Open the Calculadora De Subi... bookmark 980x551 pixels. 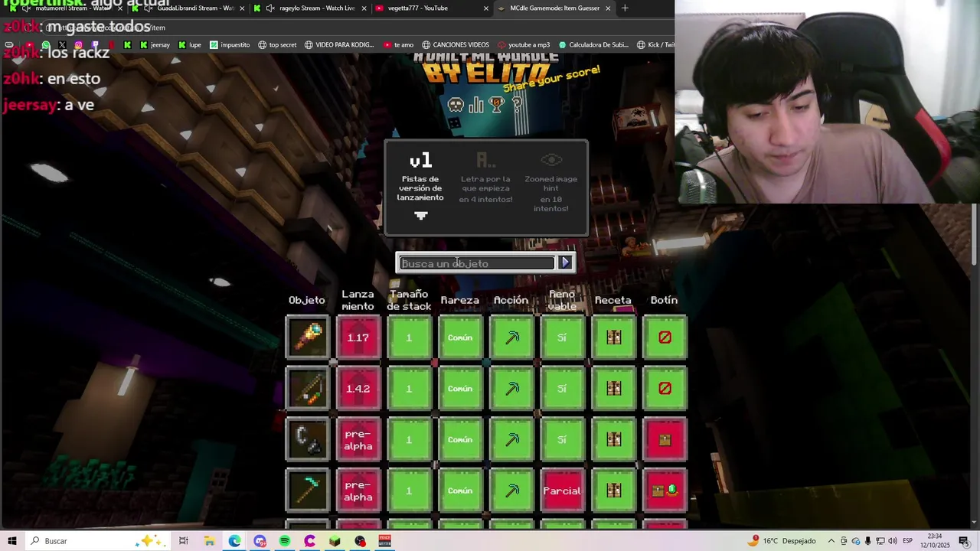click(x=595, y=45)
